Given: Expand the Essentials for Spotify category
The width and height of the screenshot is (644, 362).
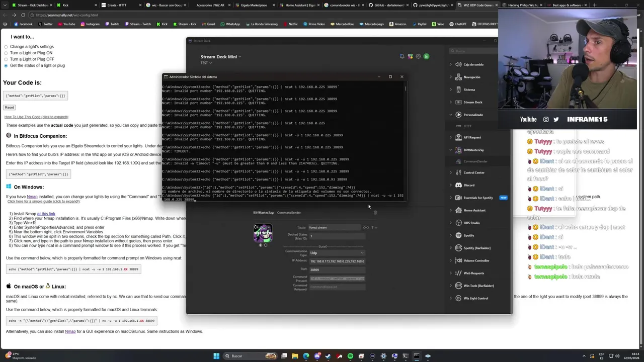Looking at the screenshot, I should coord(451,198).
